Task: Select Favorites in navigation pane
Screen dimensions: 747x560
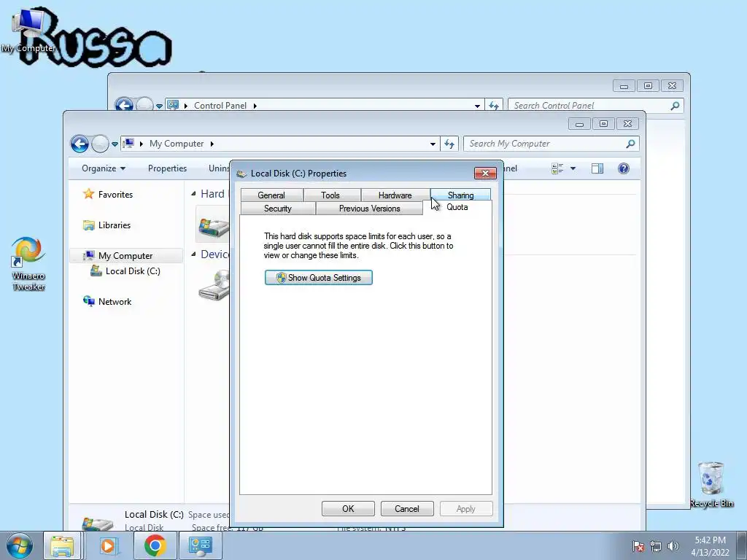Action: coord(108,194)
